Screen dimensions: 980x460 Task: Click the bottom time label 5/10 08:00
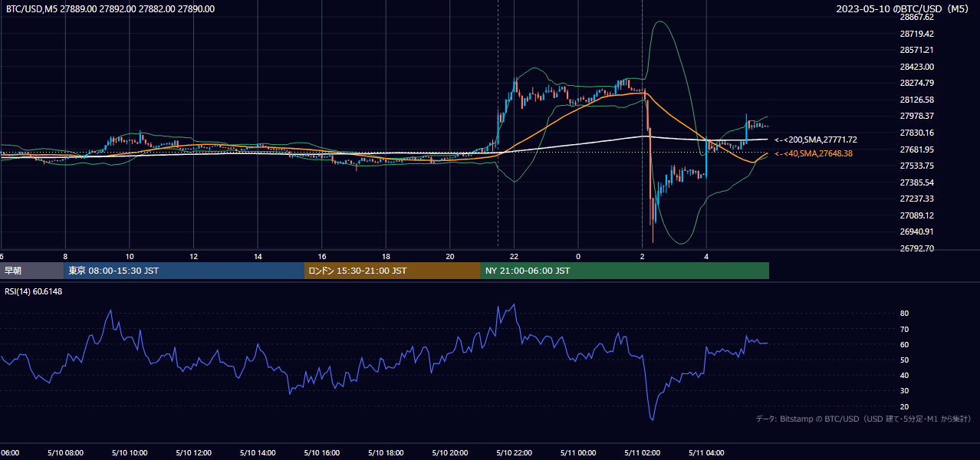pos(64,453)
